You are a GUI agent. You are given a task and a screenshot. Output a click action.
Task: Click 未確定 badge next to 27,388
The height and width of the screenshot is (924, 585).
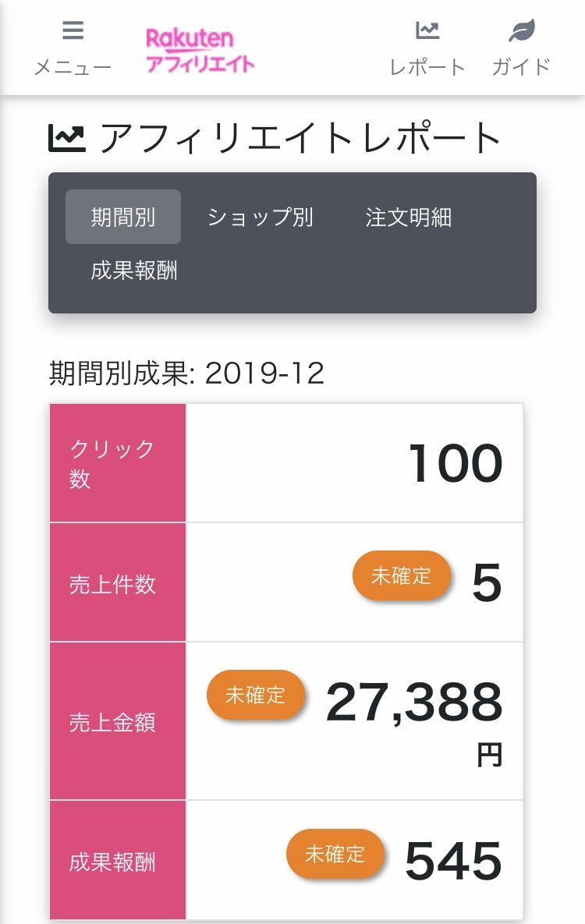tap(255, 695)
